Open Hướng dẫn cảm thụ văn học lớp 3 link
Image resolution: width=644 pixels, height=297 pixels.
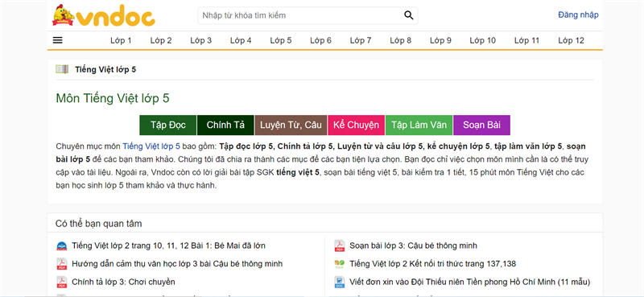(x=177, y=264)
